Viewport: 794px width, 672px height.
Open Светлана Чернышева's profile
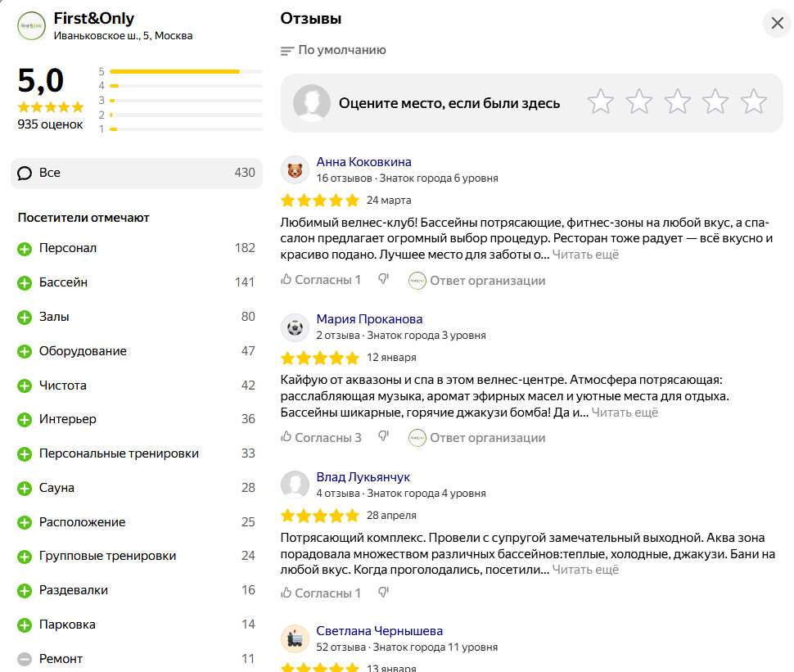click(x=379, y=631)
